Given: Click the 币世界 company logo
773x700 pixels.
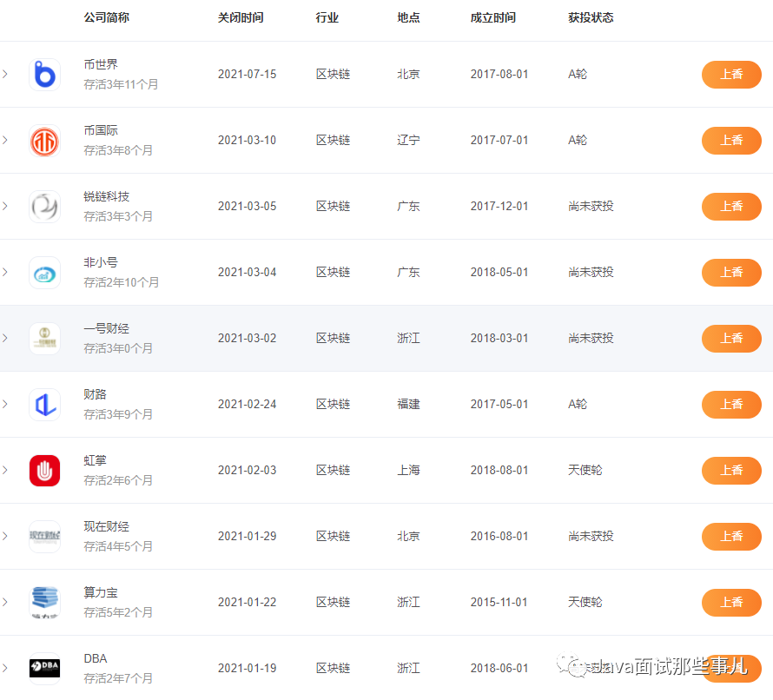Looking at the screenshot, I should pos(44,74).
